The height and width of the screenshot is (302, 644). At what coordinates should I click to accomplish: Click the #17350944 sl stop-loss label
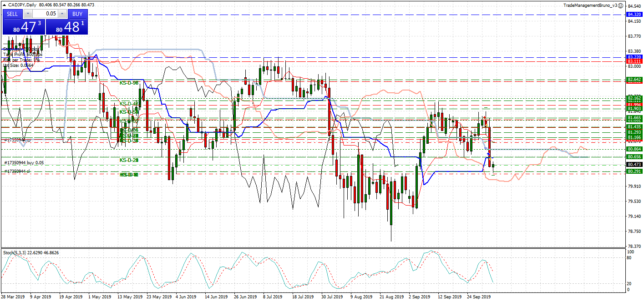tap(17, 171)
